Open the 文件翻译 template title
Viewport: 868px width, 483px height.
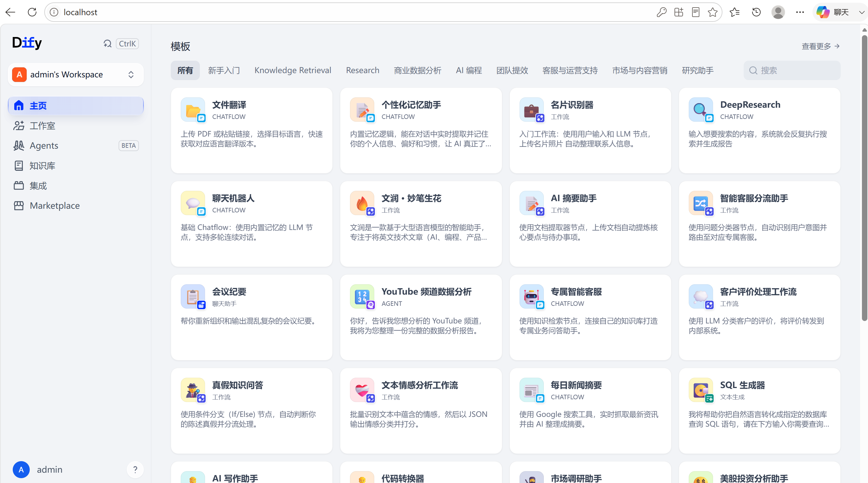pos(229,105)
